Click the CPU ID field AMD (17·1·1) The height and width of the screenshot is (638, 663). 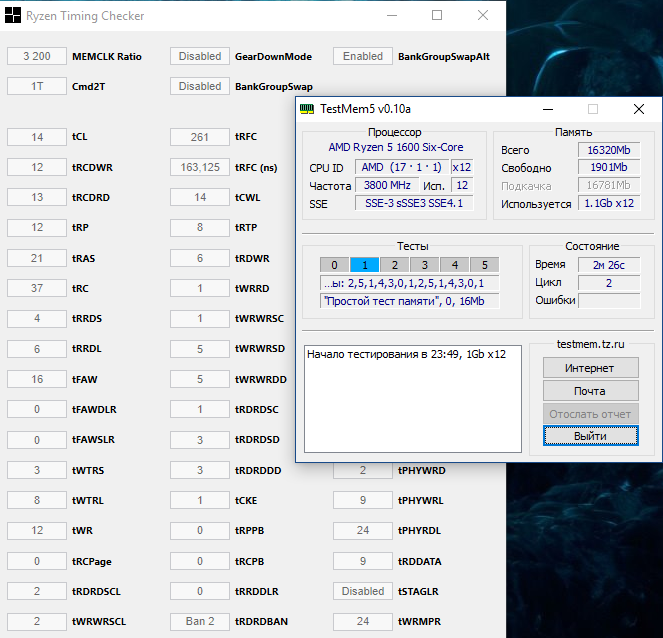coord(402,167)
